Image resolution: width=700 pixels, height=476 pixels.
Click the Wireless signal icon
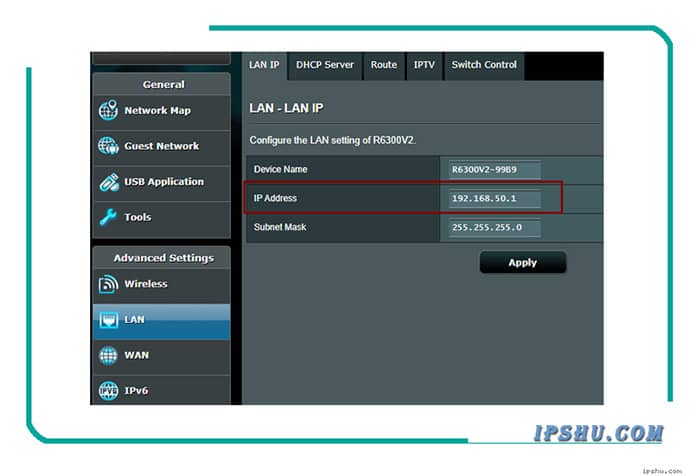point(108,284)
